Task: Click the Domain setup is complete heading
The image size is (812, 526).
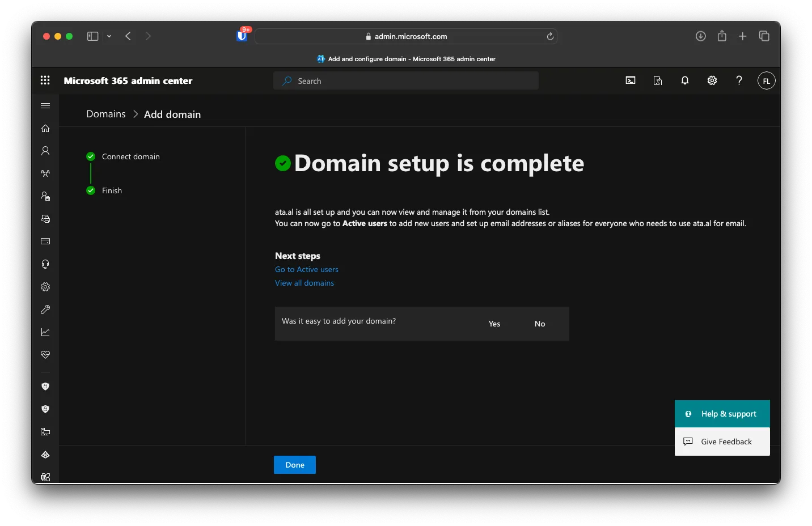Action: (439, 163)
